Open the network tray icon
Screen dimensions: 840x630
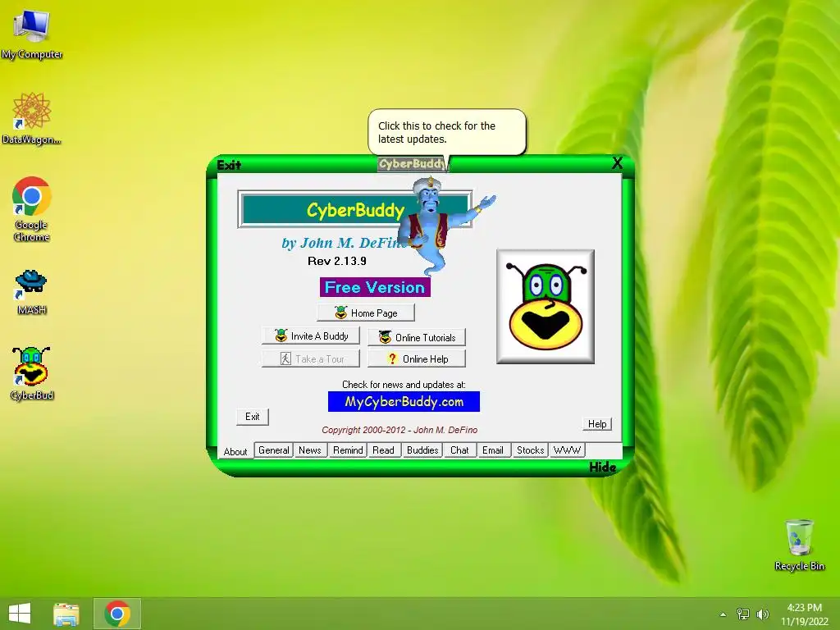(x=743, y=614)
